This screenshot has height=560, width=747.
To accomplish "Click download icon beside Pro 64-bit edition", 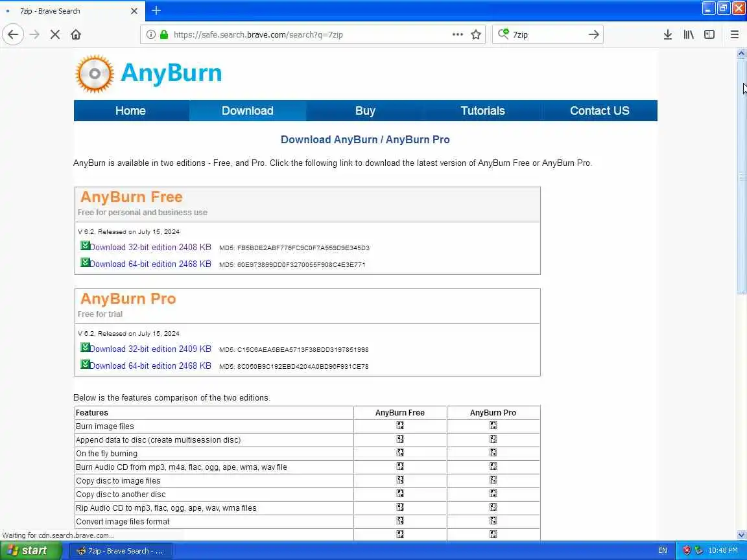I will tap(85, 364).
